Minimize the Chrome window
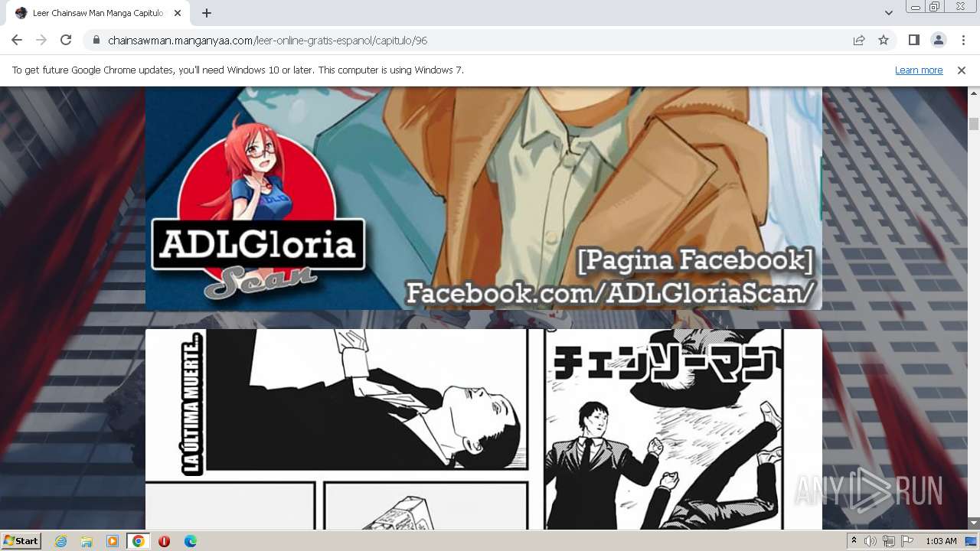 (916, 7)
